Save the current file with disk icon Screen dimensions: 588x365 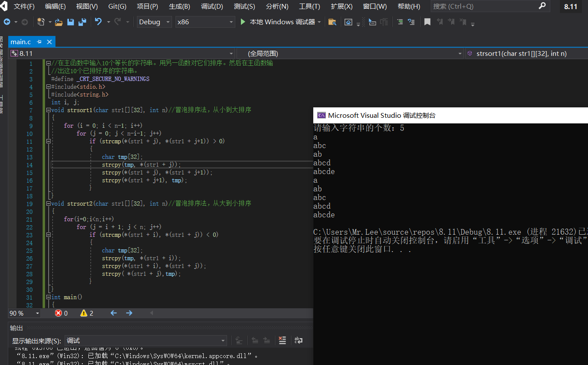[x=71, y=22]
